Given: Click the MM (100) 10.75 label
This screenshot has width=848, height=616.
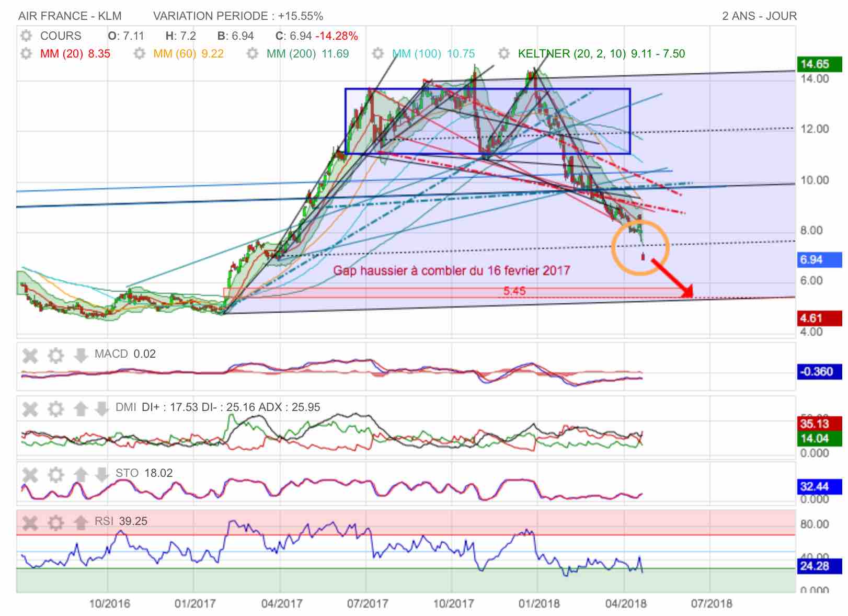Looking at the screenshot, I should pos(433,53).
